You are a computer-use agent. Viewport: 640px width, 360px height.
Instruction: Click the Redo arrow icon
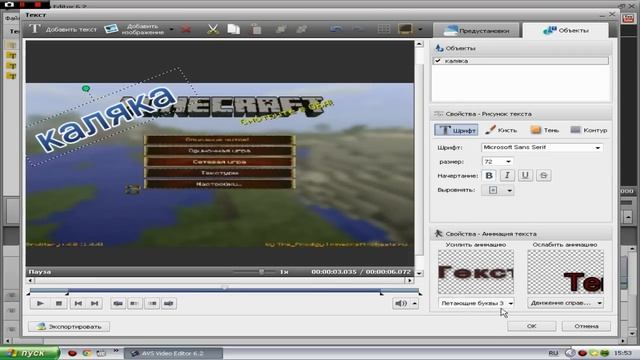[358, 29]
